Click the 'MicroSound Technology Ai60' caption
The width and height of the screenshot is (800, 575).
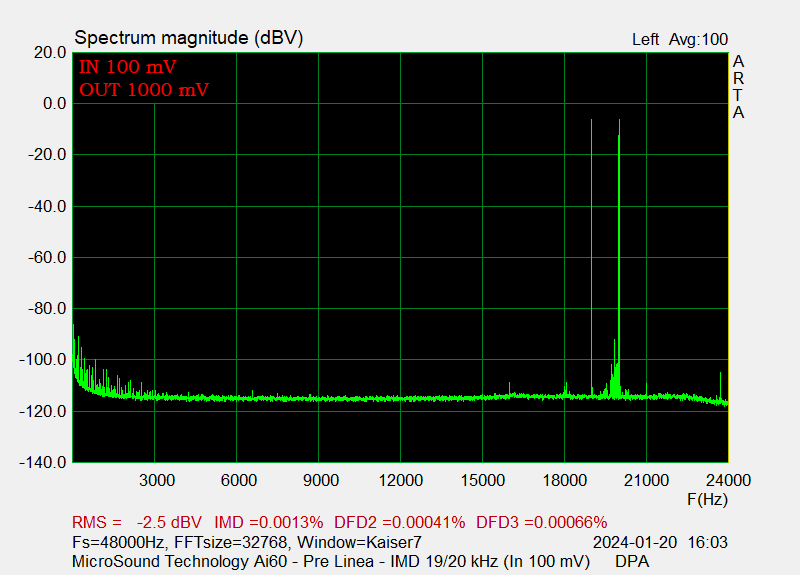point(180,561)
